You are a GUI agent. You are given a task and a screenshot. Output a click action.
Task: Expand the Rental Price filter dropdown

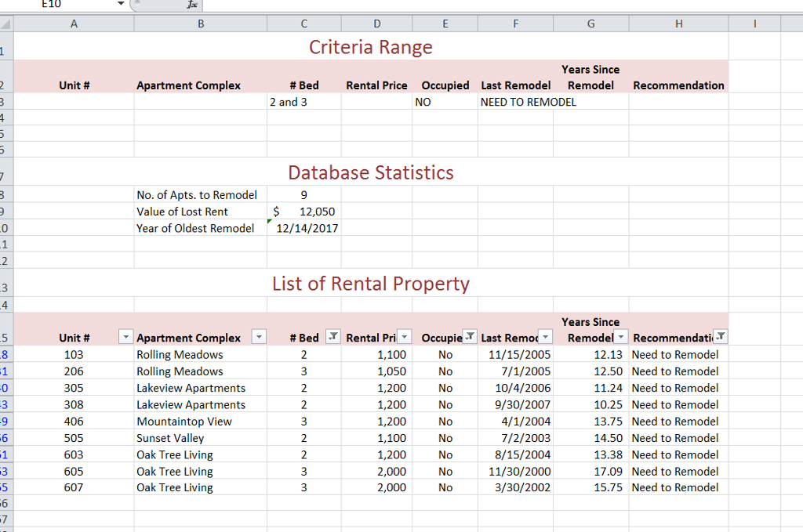[404, 338]
